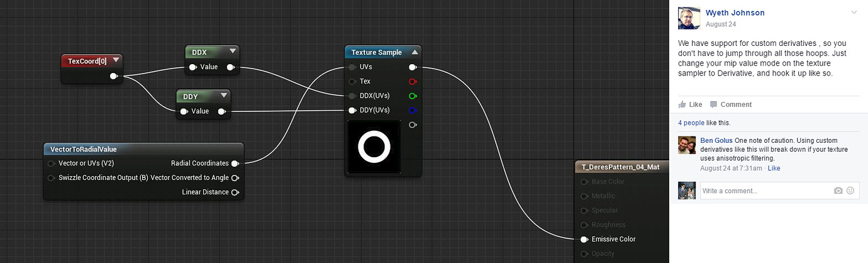Viewport: 868px width, 263px height.
Task: Click the Radial Coordinates output pin
Action: pyautogui.click(x=235, y=163)
